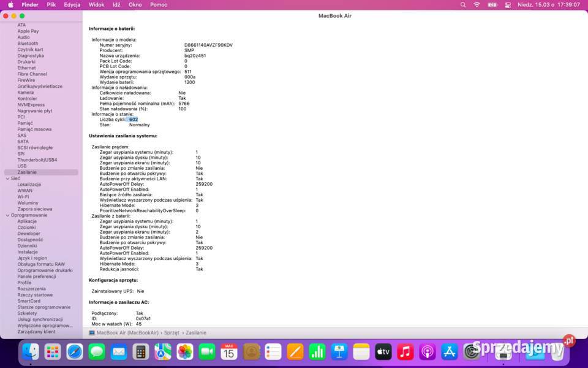Click the device name bq20z451
The width and height of the screenshot is (588, 368).
(x=195, y=56)
